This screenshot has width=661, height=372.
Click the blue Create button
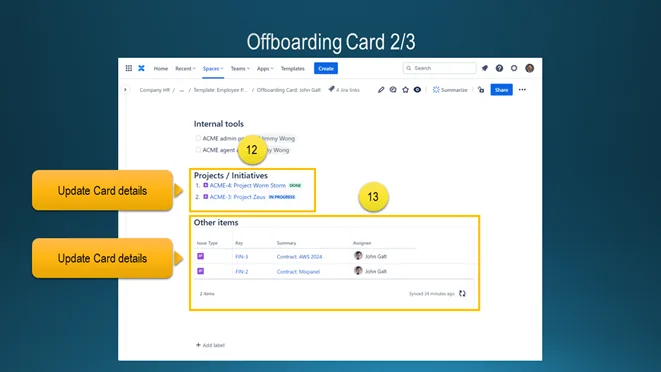pos(326,68)
